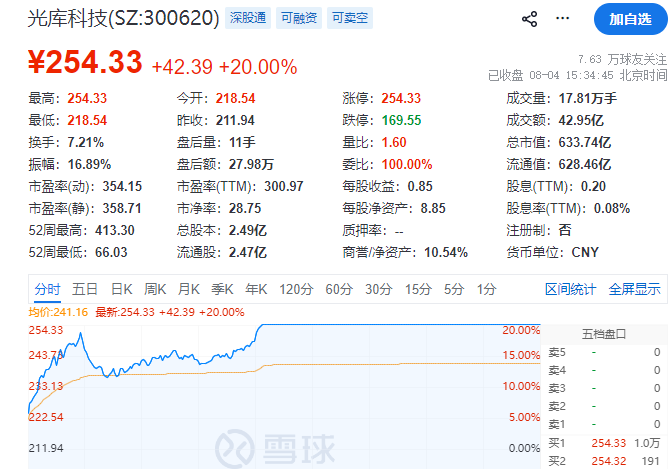
Task: Click the 量比 value 1.60
Action: click(x=394, y=142)
